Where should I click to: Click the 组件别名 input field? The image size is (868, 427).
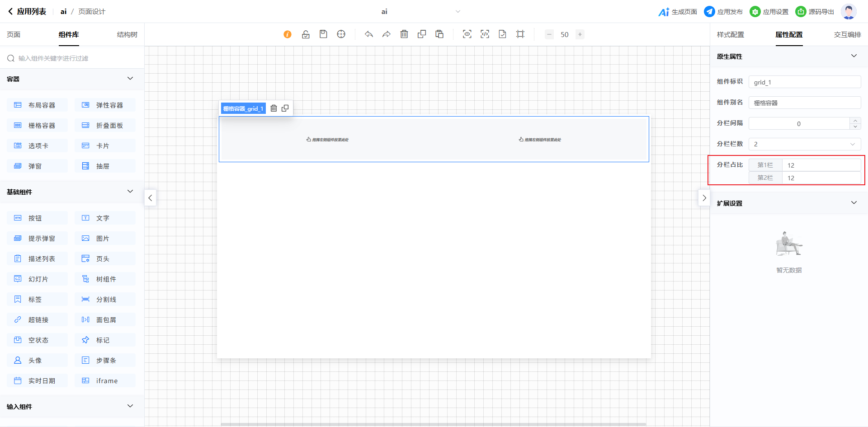click(x=804, y=103)
